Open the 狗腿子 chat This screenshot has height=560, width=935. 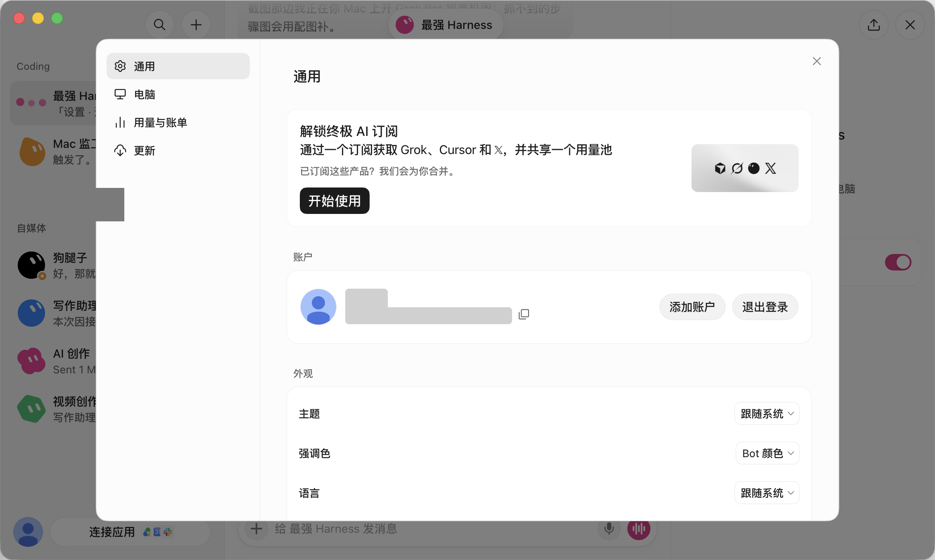point(53,265)
